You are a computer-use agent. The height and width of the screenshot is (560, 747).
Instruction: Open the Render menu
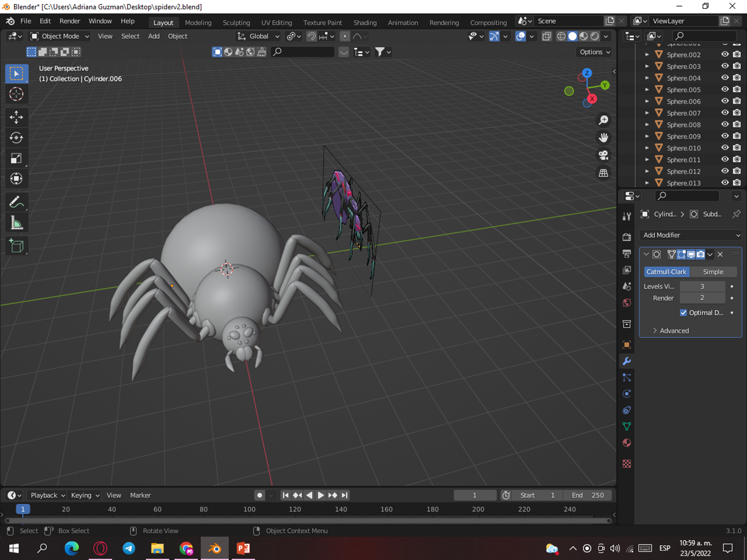click(70, 21)
